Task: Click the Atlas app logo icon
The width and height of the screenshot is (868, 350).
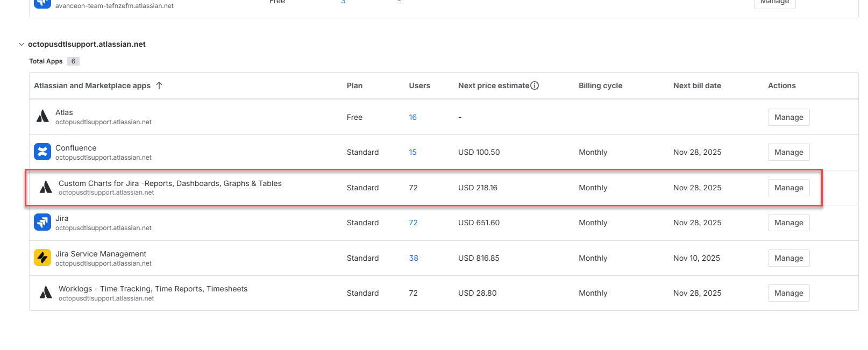Action: click(42, 117)
